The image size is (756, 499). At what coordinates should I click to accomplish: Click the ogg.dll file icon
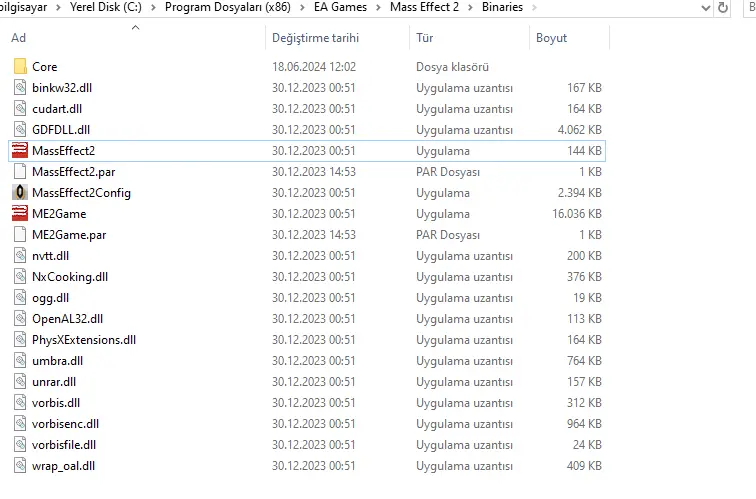pos(20,297)
